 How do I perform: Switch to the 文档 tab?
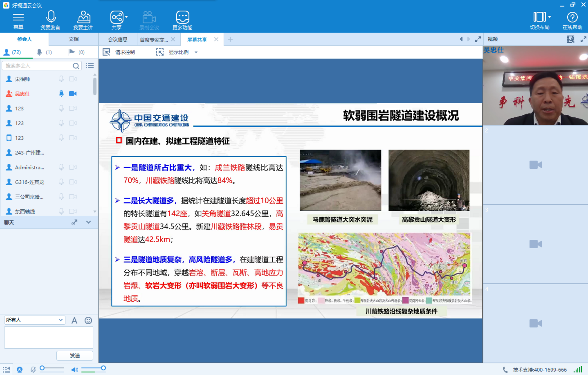pos(73,39)
